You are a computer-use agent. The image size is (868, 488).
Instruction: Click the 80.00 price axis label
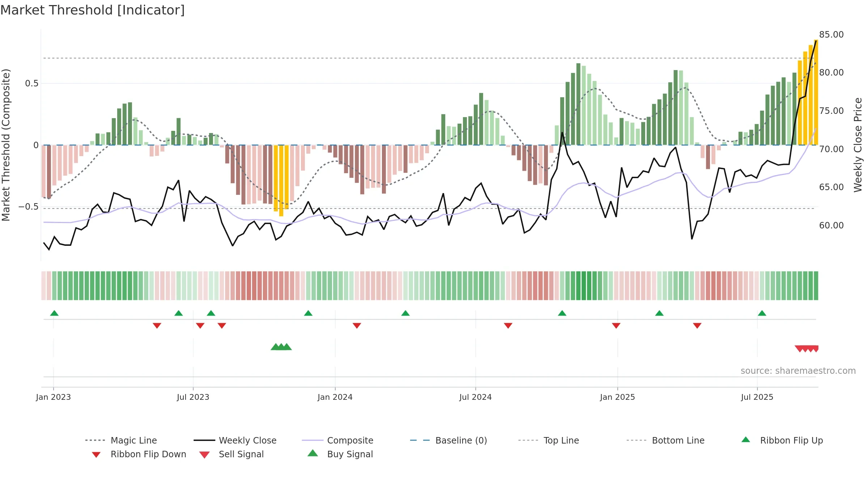coord(831,73)
